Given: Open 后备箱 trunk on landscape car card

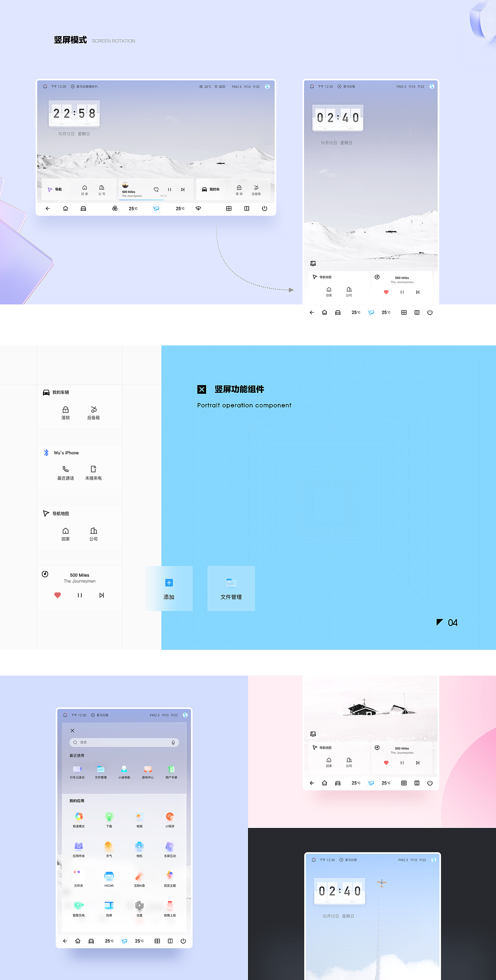Looking at the screenshot, I should pyautogui.click(x=256, y=190).
